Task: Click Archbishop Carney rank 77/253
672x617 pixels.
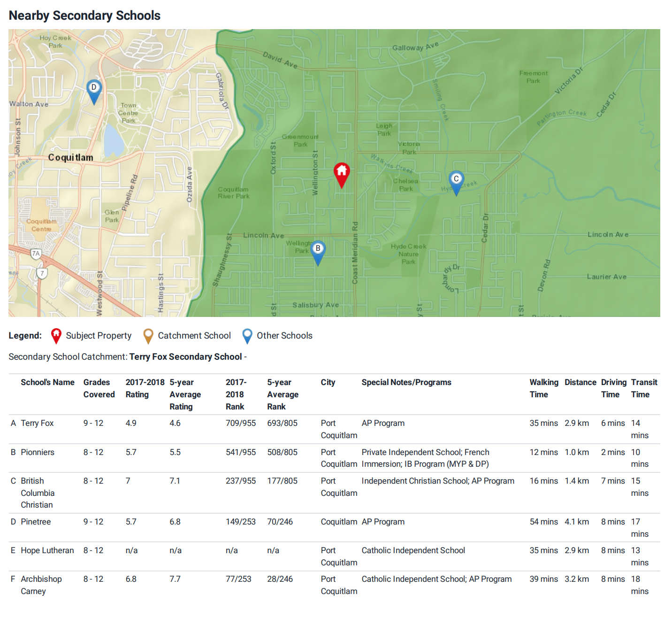Action: point(238,579)
